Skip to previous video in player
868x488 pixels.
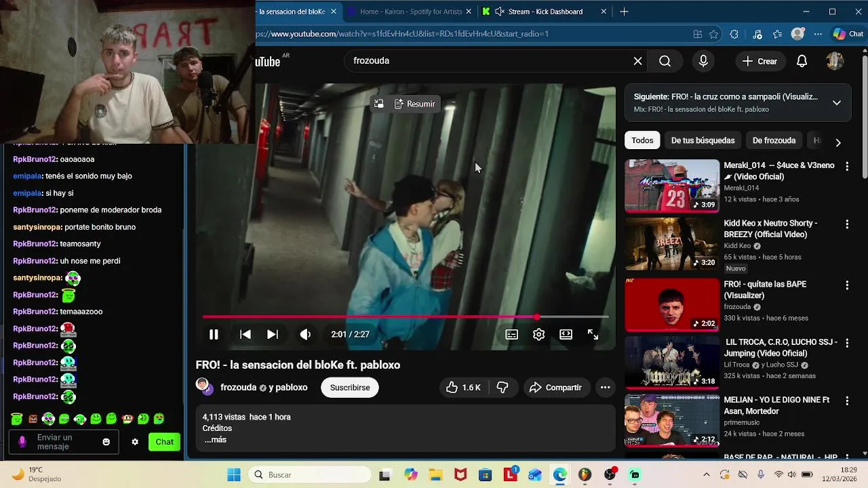245,334
